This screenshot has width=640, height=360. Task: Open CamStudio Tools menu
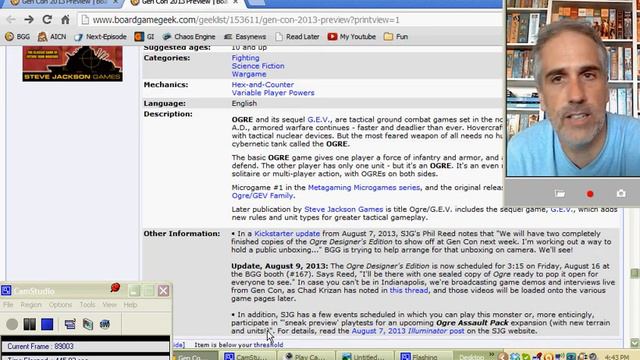coord(87,305)
